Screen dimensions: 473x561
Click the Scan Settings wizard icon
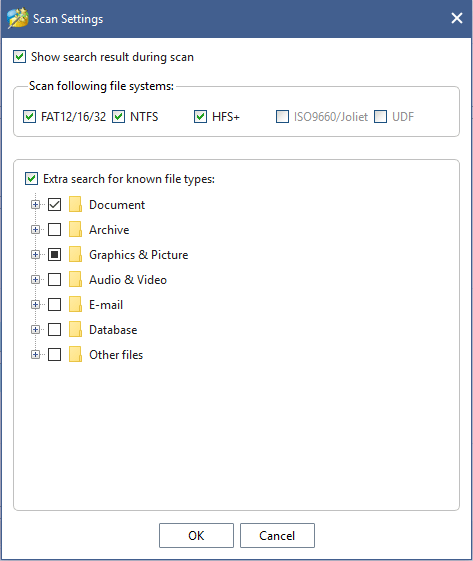point(18,18)
